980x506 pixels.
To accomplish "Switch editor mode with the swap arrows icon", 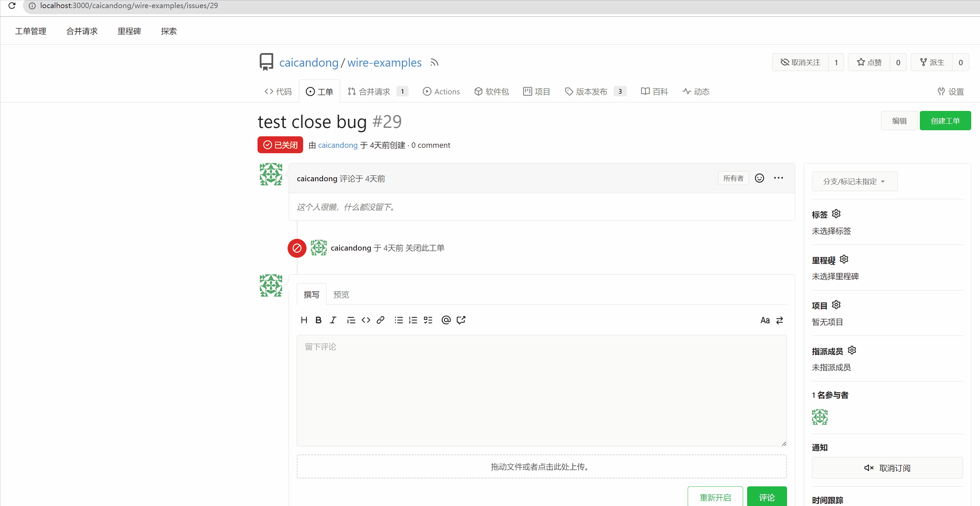I will pos(780,320).
